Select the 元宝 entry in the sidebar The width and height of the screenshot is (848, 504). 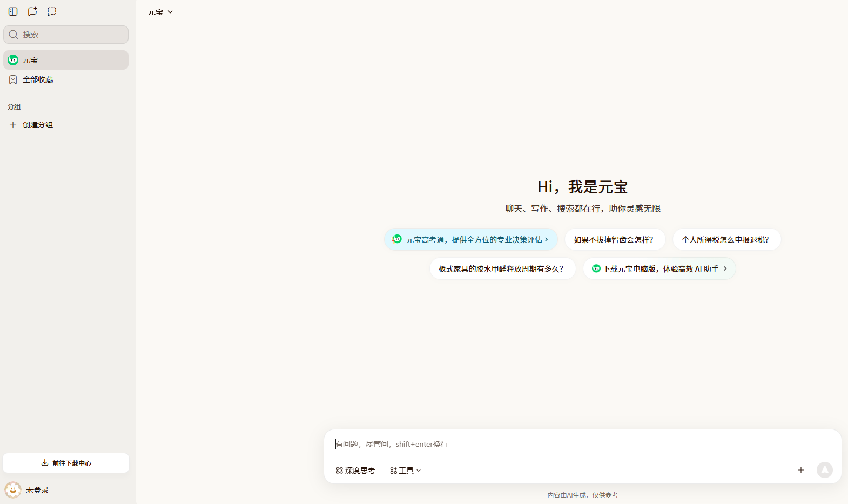[x=66, y=60]
